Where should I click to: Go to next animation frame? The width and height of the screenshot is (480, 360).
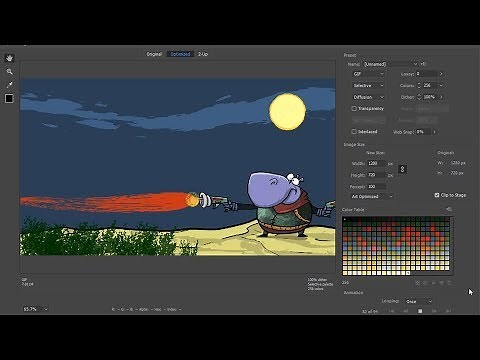pyautogui.click(x=434, y=311)
